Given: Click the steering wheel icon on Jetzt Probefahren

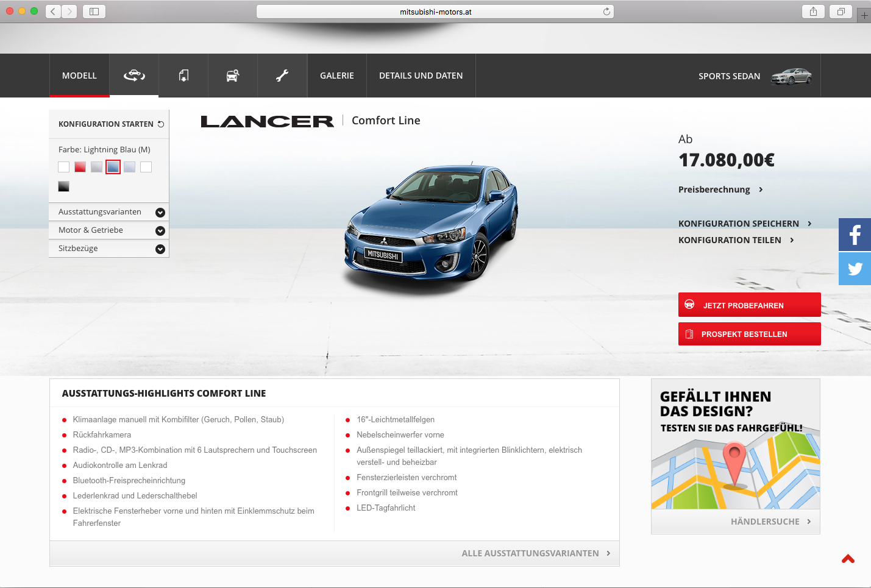Looking at the screenshot, I should click(x=689, y=305).
